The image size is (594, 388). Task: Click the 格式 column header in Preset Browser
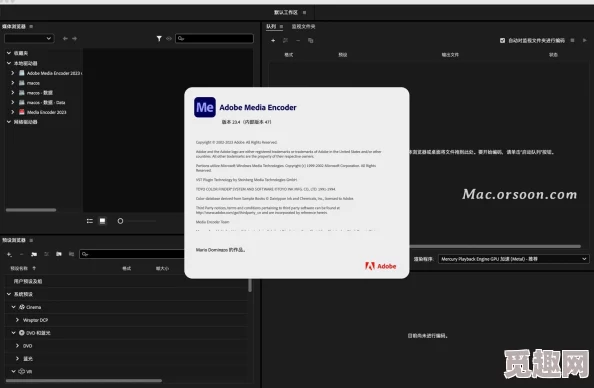(127, 268)
